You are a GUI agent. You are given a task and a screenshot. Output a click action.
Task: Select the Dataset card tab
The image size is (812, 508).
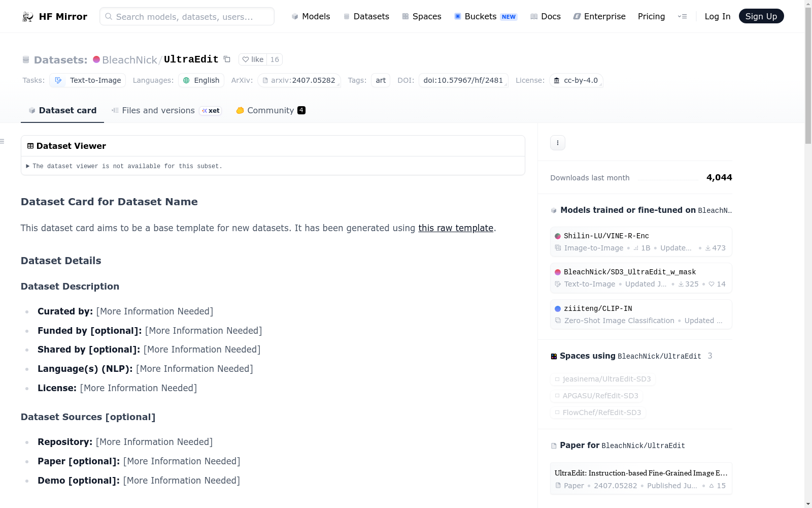[x=62, y=110]
